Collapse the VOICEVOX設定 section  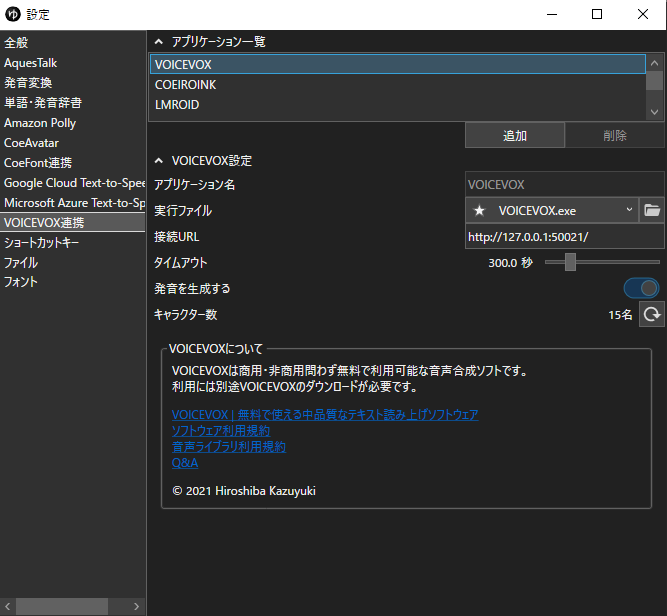pos(158,161)
